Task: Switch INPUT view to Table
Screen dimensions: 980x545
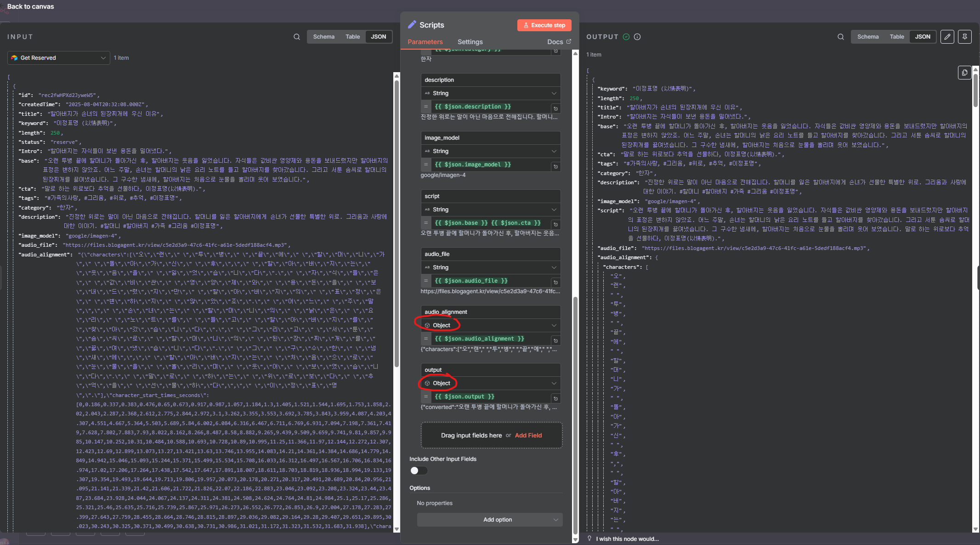Action: [352, 37]
